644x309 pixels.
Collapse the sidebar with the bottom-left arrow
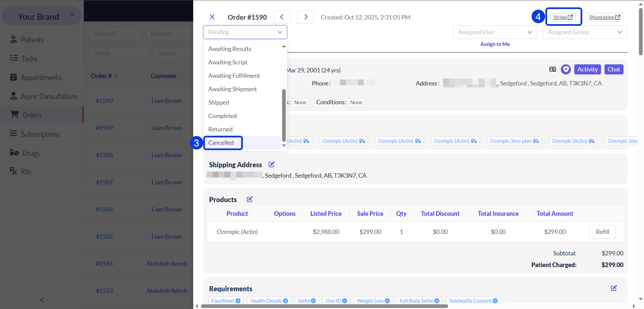42,300
